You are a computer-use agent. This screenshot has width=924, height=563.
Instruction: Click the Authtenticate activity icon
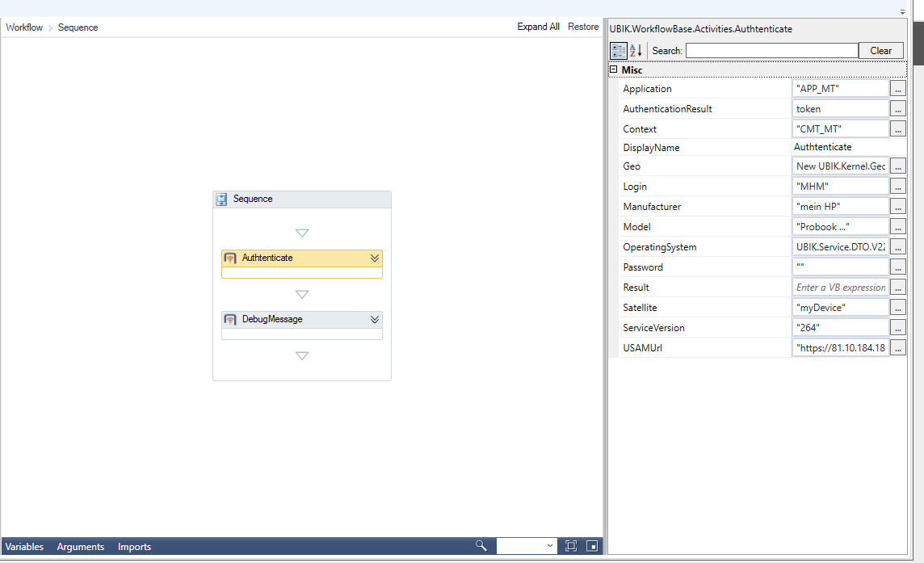pyautogui.click(x=230, y=258)
